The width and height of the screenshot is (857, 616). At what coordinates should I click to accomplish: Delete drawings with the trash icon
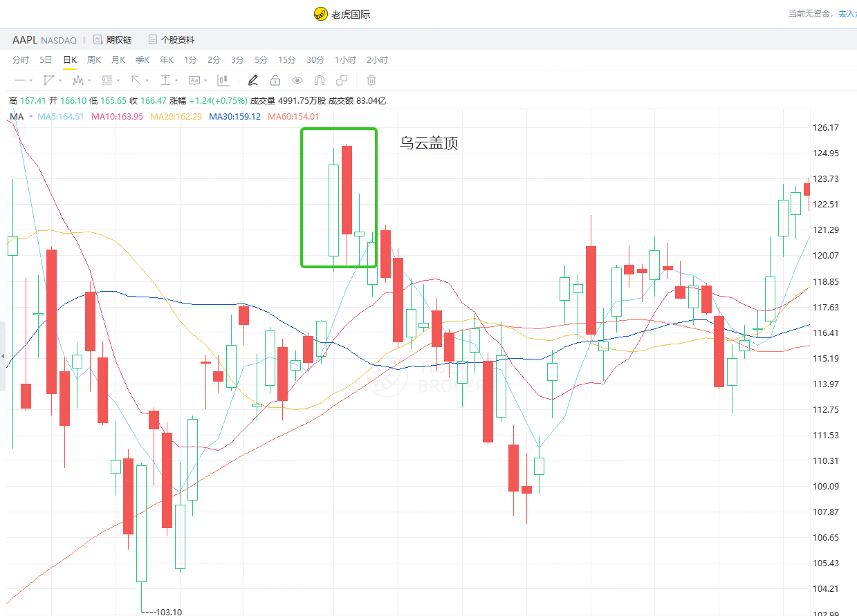(371, 80)
